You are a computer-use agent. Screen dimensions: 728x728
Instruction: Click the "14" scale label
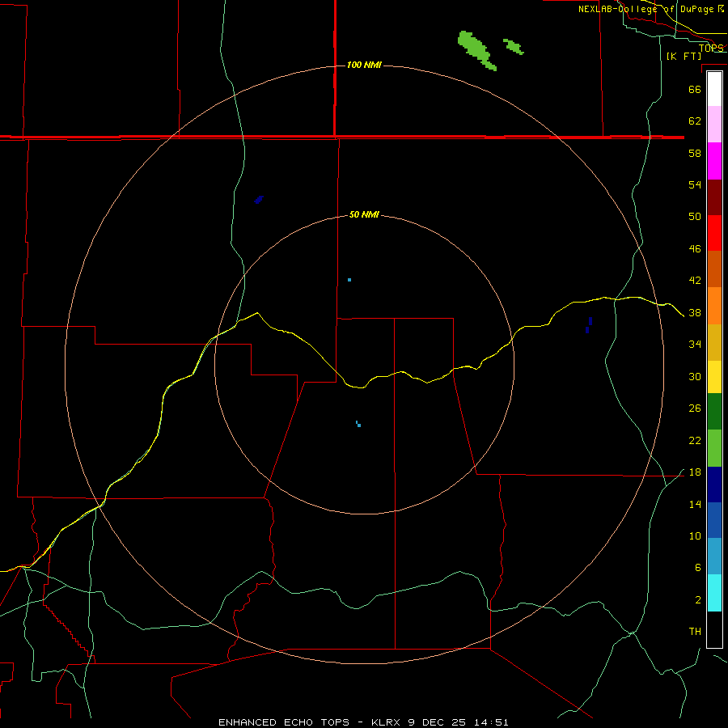(695, 504)
